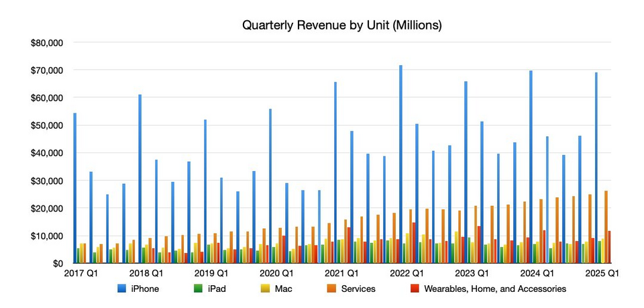Click the '$10,000' y-axis label

pyautogui.click(x=46, y=236)
